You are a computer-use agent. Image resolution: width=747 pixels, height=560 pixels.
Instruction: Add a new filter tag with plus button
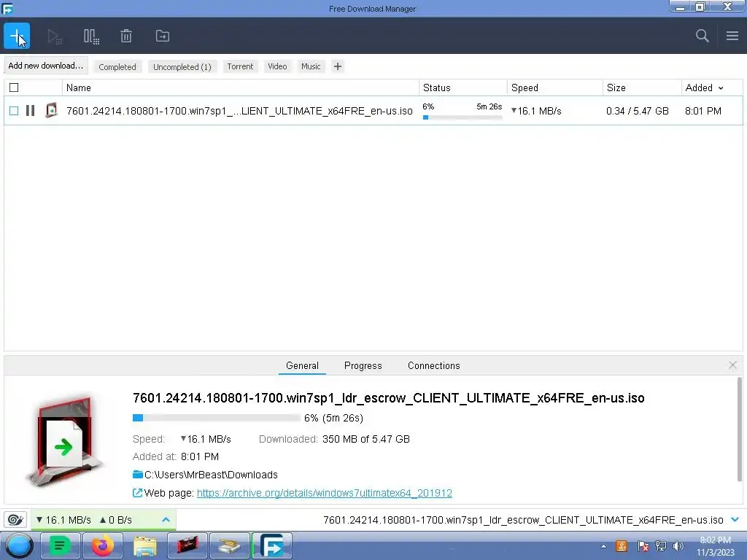(337, 66)
